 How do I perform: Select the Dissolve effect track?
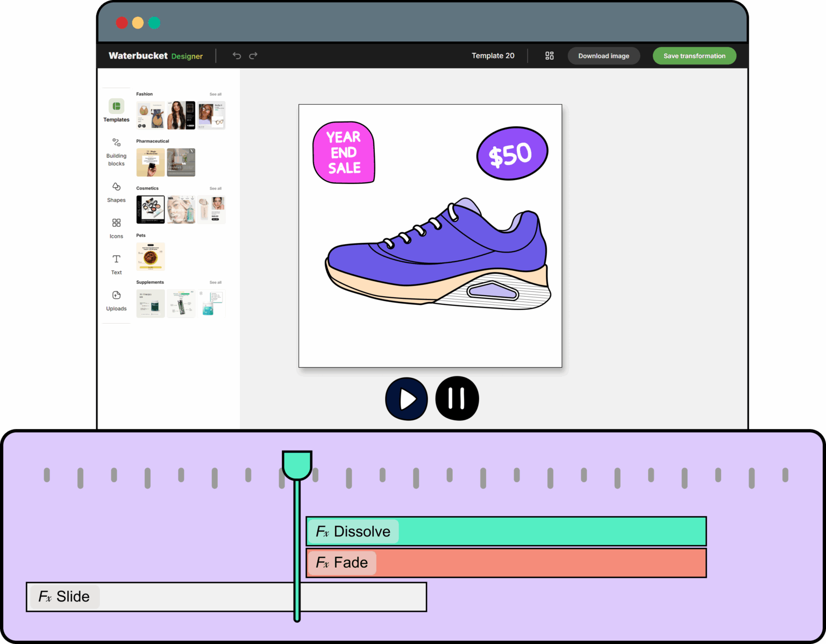coord(506,531)
